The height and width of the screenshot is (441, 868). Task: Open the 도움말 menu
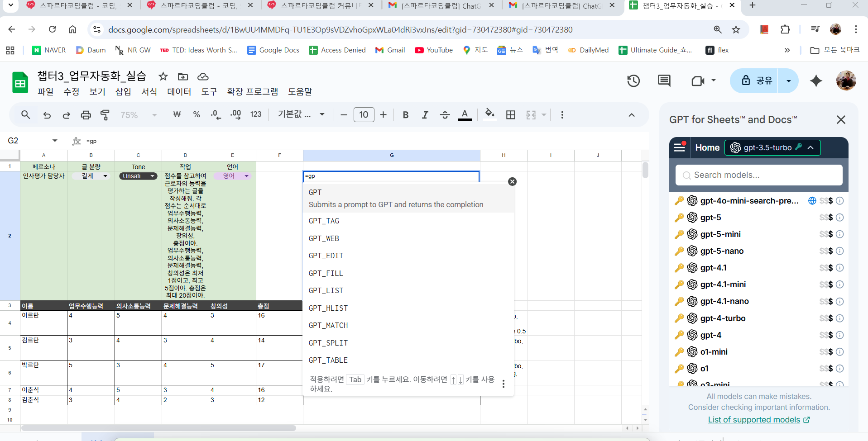(300, 91)
